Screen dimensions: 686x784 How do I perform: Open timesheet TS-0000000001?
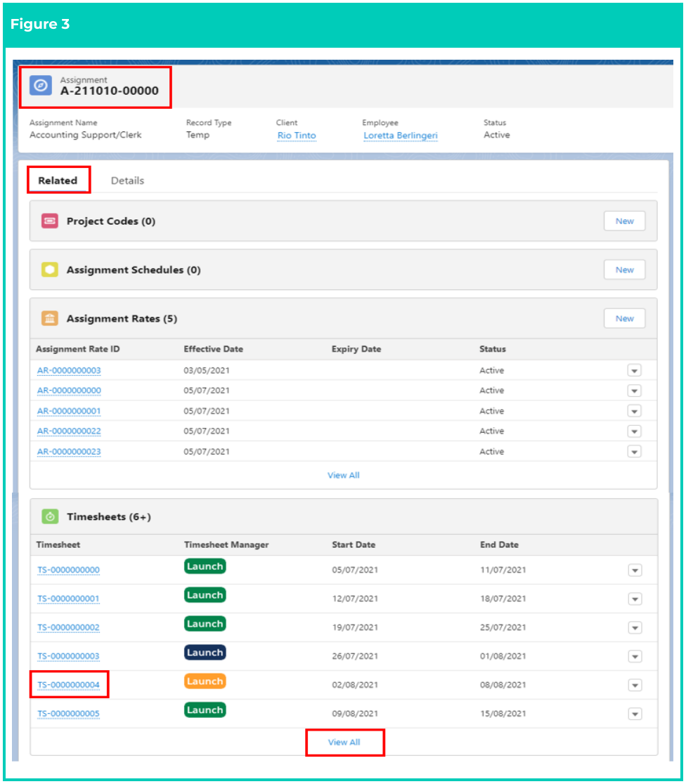tap(69, 599)
